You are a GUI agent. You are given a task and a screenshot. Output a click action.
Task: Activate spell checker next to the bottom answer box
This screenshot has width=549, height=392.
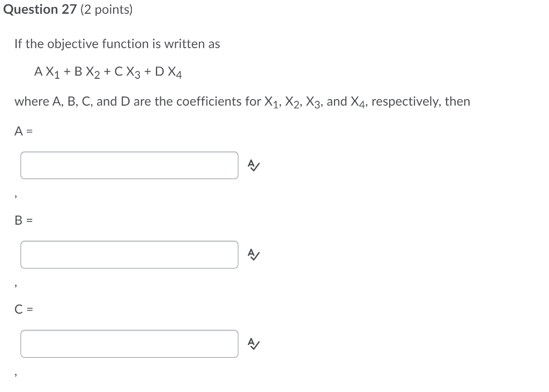(x=254, y=344)
